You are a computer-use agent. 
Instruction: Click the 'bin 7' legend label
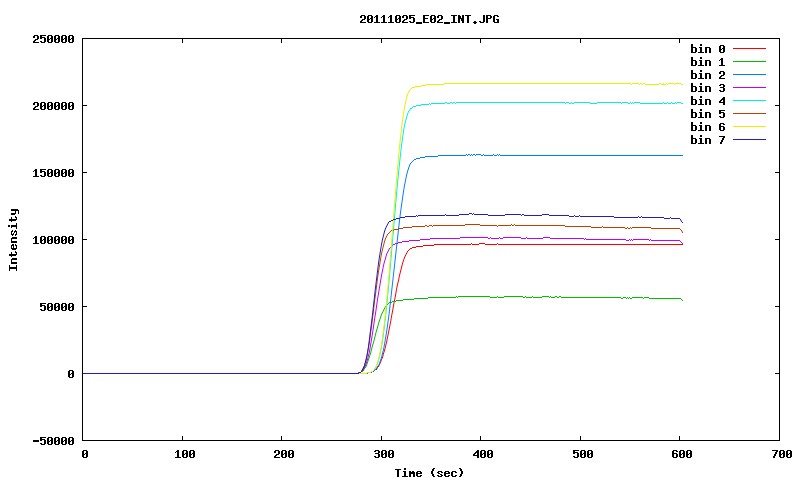(x=708, y=140)
